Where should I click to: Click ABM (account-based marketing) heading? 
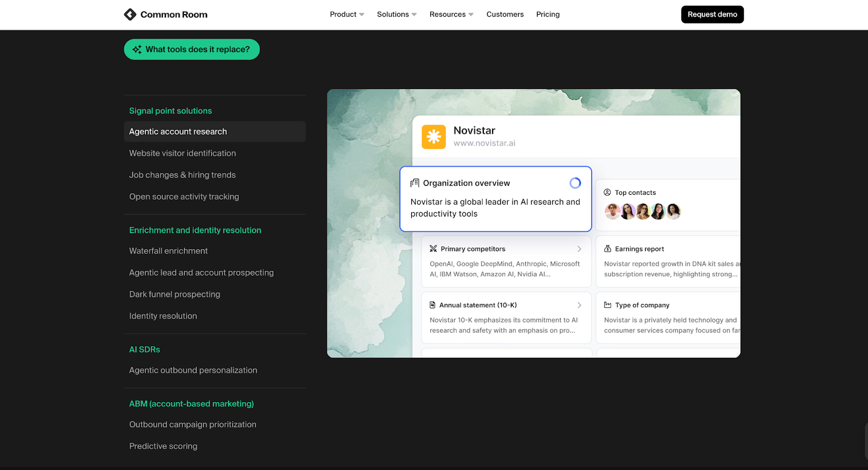[192, 404]
